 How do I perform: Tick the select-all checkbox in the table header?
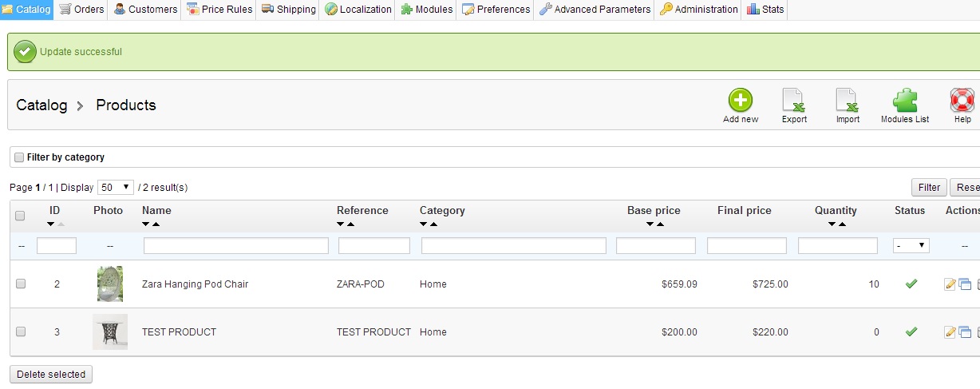click(x=21, y=216)
